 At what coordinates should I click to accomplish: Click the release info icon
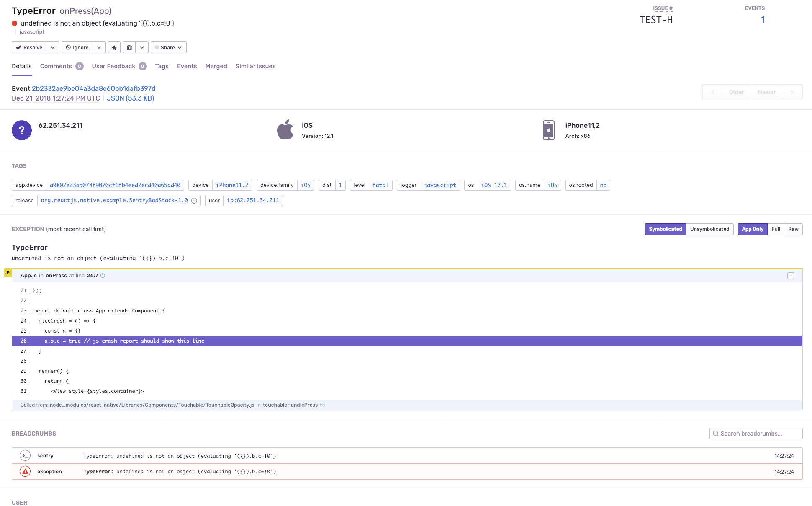(x=194, y=201)
